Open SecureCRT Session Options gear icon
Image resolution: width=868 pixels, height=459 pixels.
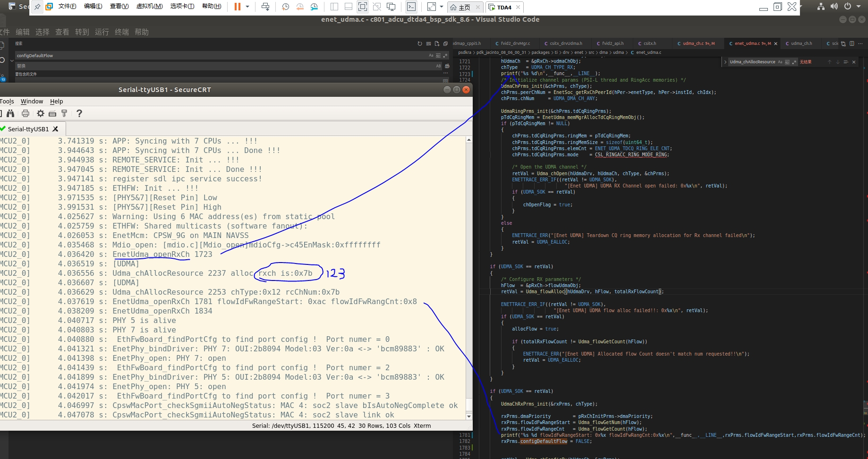[x=40, y=113]
